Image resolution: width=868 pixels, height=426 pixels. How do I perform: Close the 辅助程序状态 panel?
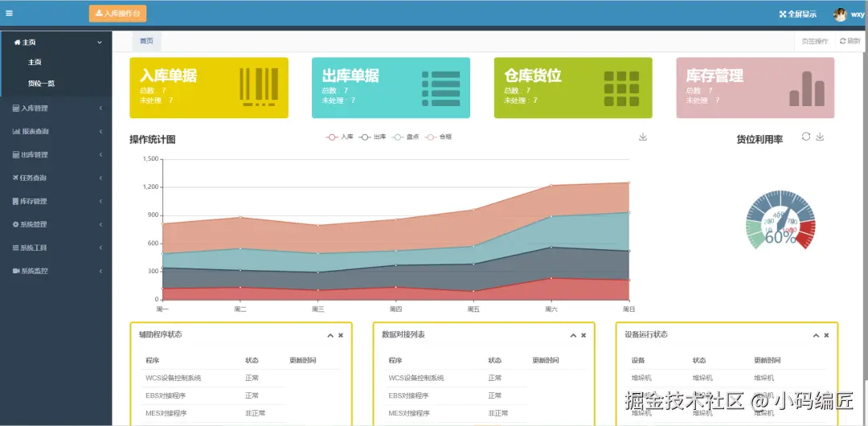[341, 335]
